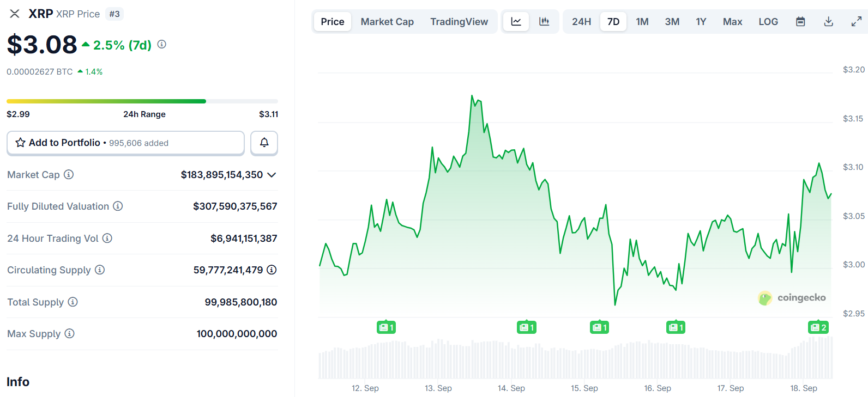Screen dimensions: 868x397
Task: Click the 24h Range progress bar
Action: 142,101
